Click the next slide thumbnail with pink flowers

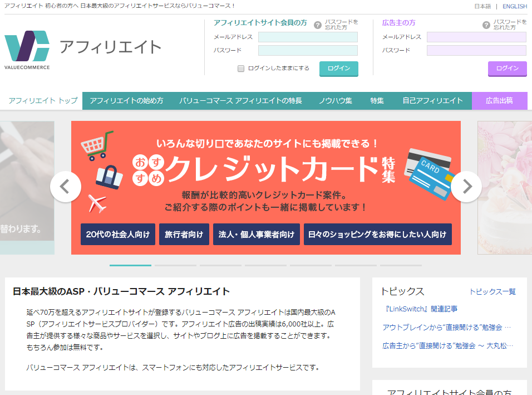point(505,188)
